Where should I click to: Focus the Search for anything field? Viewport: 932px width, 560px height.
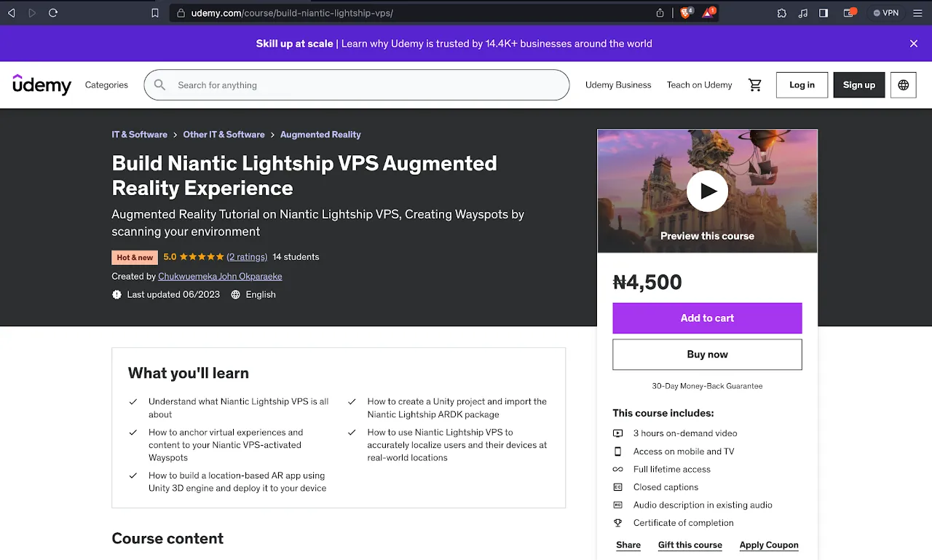click(357, 85)
